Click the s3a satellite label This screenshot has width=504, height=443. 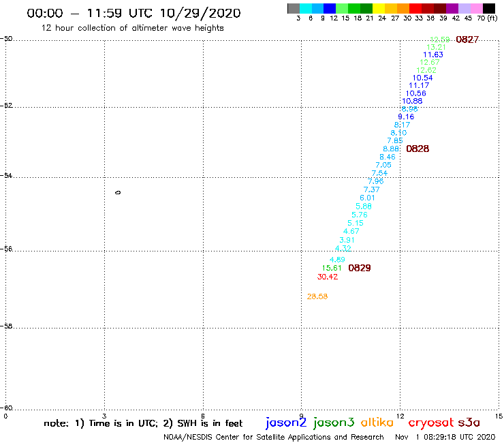click(x=469, y=423)
